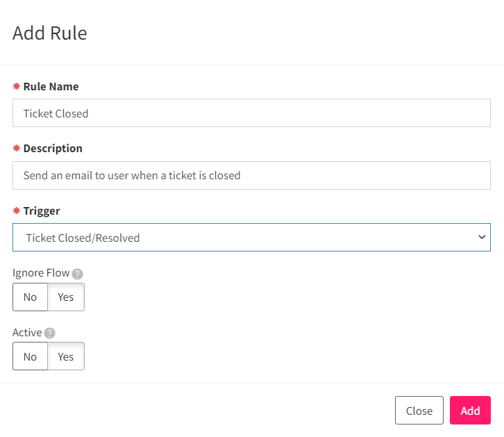Viewport: 504px width, 437px height.
Task: Click the Rule Name text field
Action: coord(251,113)
